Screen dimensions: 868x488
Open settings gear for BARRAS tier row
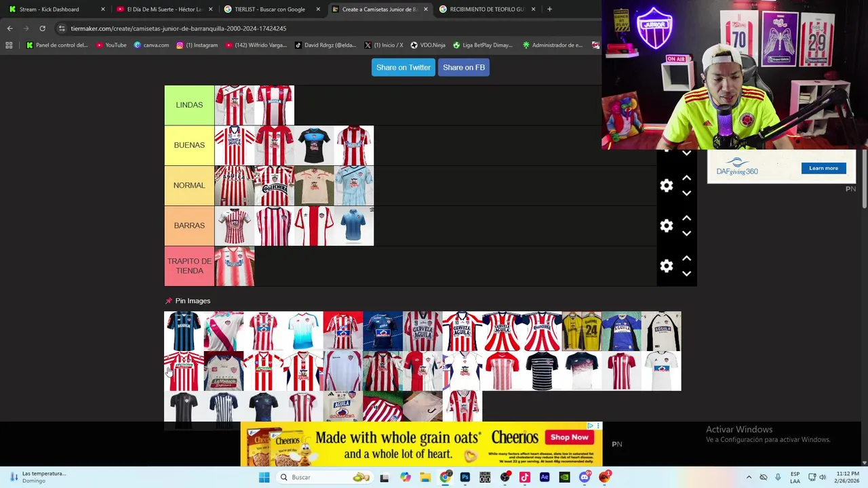(667, 226)
